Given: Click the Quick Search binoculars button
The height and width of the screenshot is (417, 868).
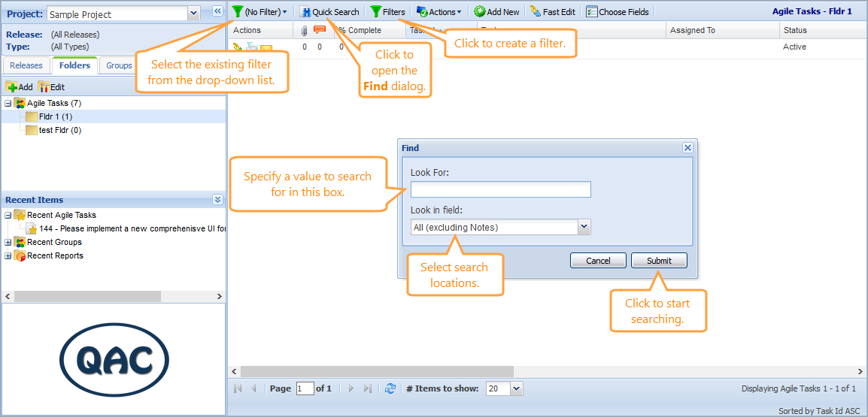Looking at the screenshot, I should point(330,11).
